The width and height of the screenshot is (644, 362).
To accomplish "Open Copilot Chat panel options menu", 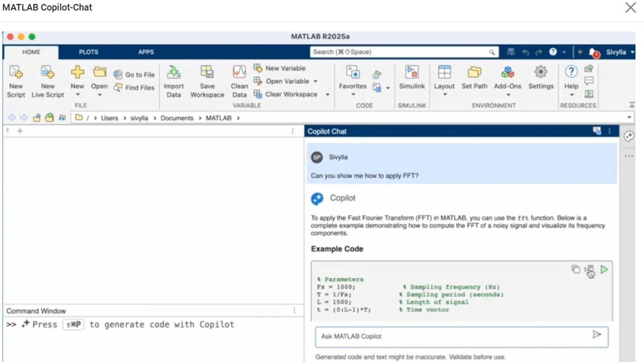I will 609,131.
